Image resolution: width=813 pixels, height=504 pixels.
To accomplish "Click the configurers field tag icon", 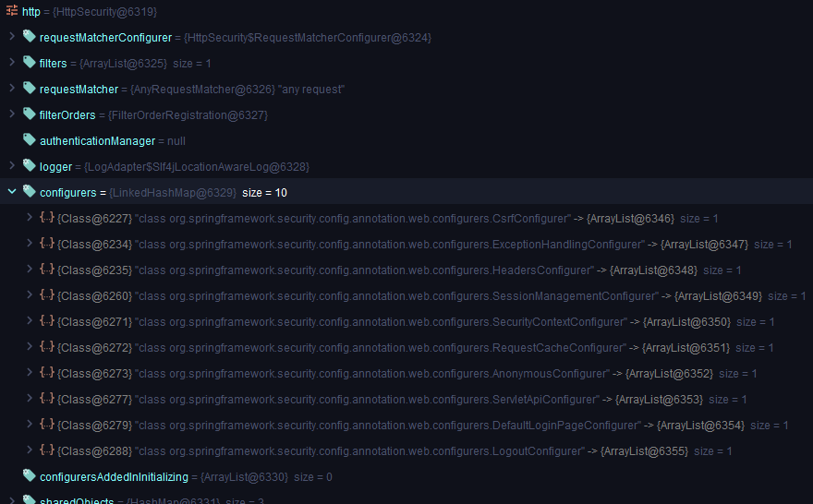I will pos(29,192).
